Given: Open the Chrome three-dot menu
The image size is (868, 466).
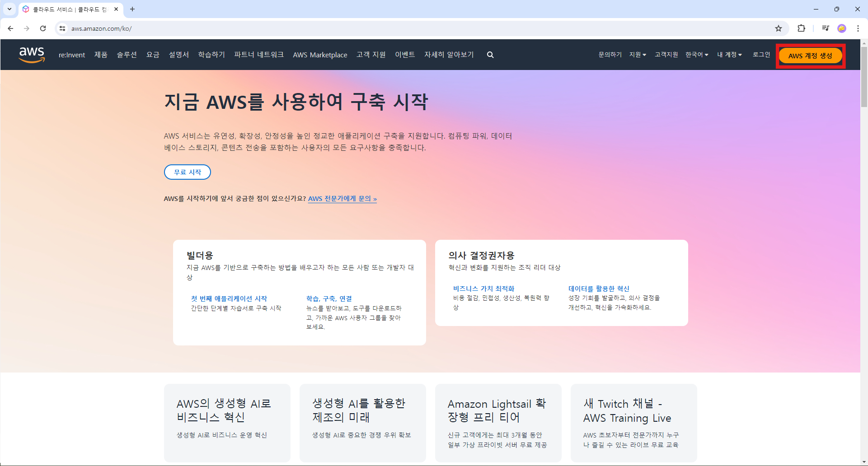Looking at the screenshot, I should (858, 28).
